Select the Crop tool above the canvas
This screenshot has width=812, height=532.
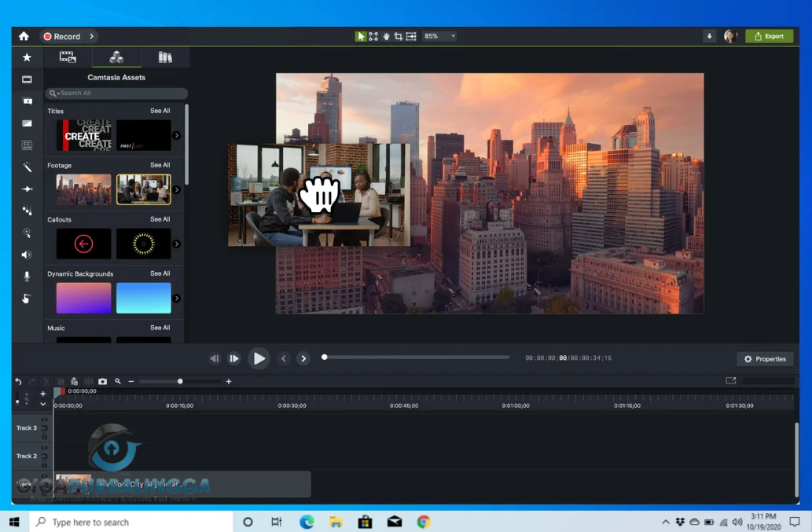click(x=397, y=35)
